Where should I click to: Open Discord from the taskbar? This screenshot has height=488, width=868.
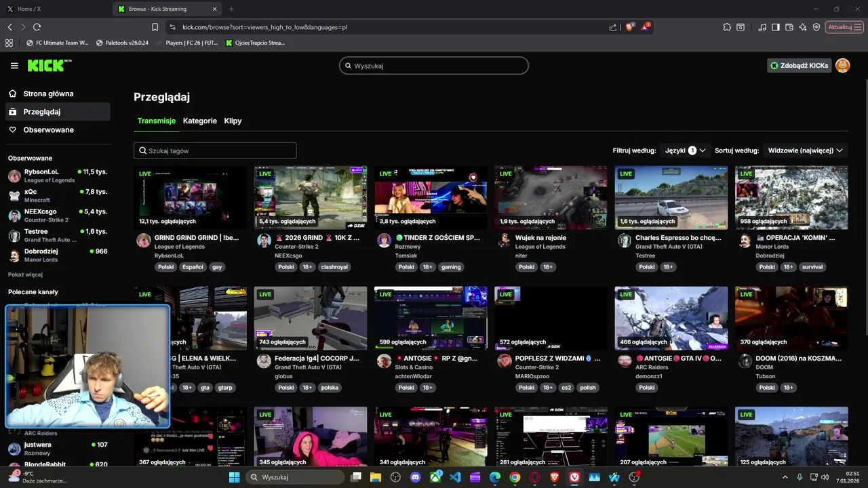pyautogui.click(x=415, y=477)
